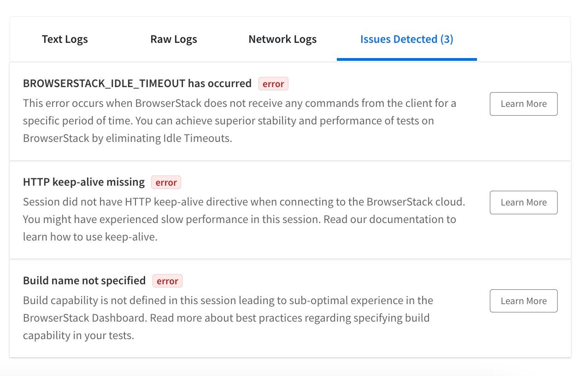The image size is (588, 376).
Task: Click the error badge next to HTTP keep-alive missing
Action: tap(166, 182)
